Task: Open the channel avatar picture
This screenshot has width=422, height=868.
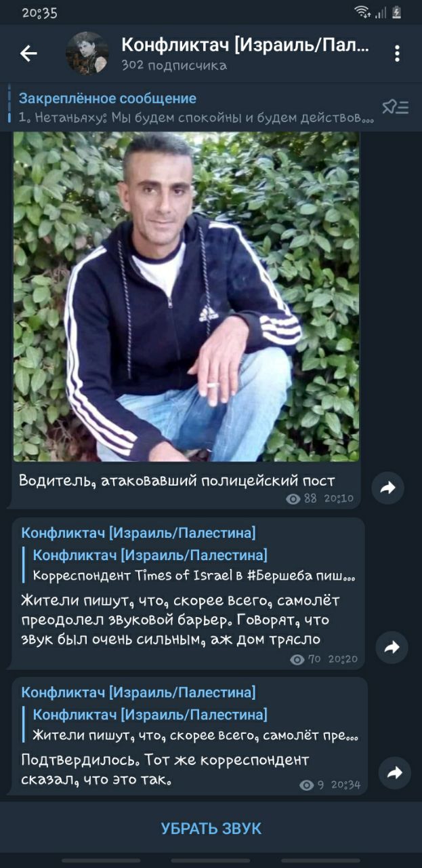Action: tap(87, 53)
